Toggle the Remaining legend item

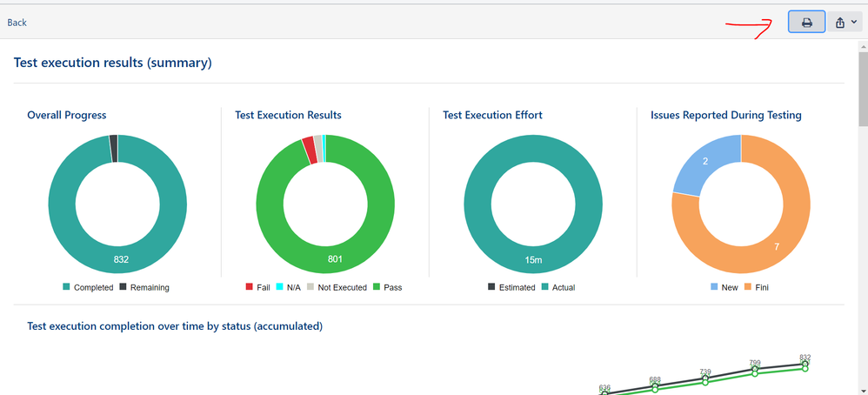[x=144, y=287]
